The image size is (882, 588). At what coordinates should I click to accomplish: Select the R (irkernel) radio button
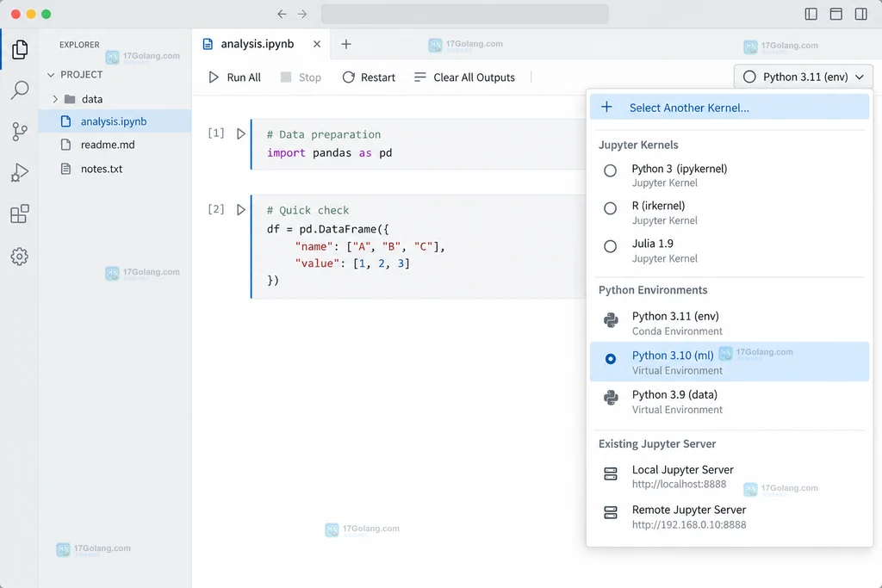coord(610,208)
